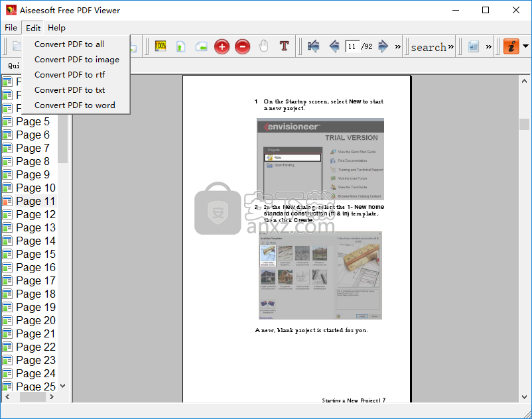
Task: Click page list horizontal scrollbar thumb
Action: click(x=33, y=396)
